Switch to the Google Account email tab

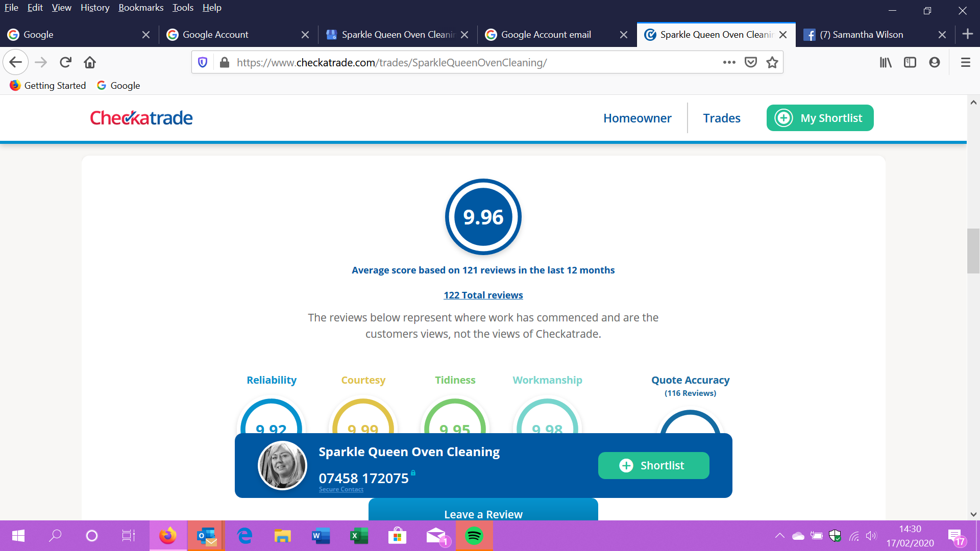[557, 35]
